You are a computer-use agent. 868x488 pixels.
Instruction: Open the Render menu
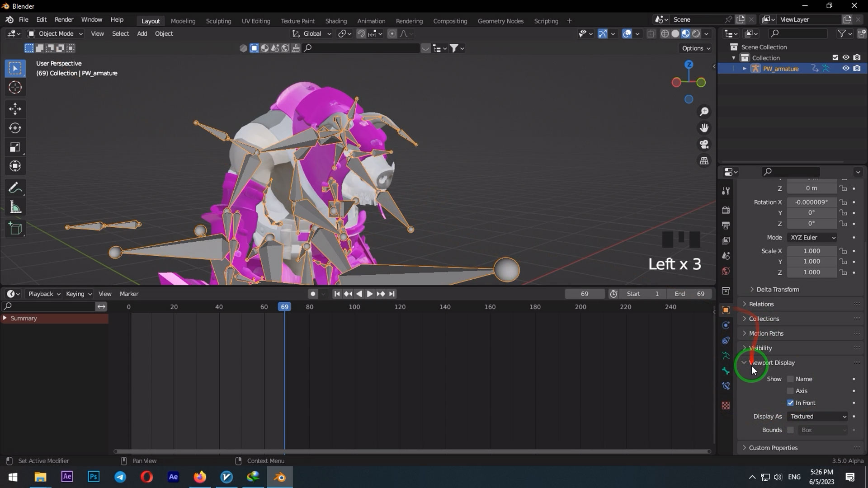coord(64,19)
